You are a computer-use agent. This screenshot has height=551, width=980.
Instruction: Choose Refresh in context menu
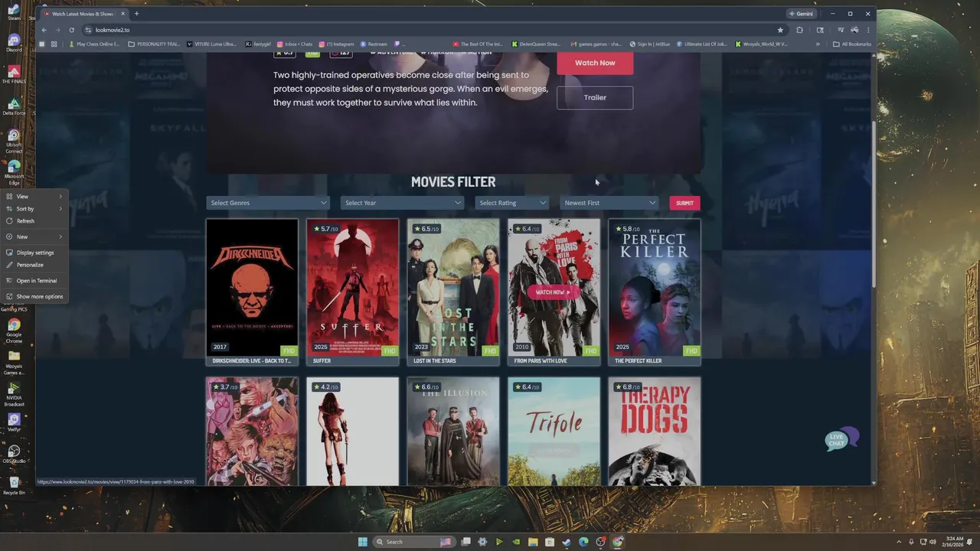tap(34, 221)
